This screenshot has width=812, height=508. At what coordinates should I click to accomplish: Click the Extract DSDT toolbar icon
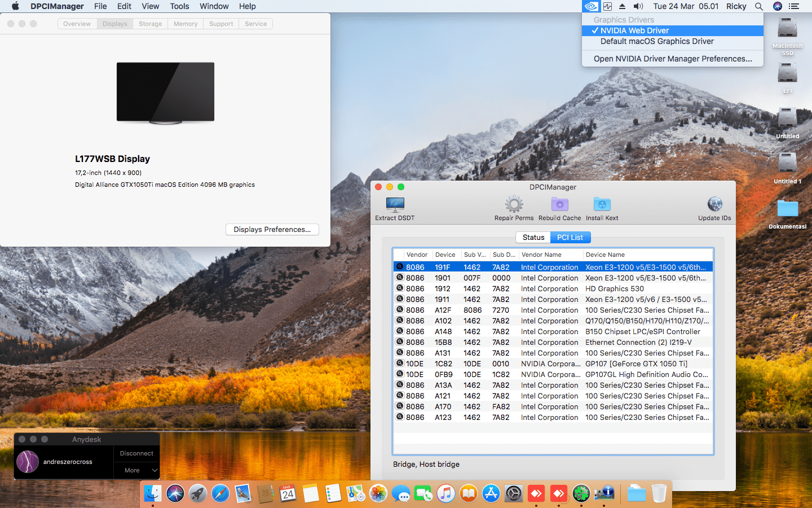click(395, 204)
